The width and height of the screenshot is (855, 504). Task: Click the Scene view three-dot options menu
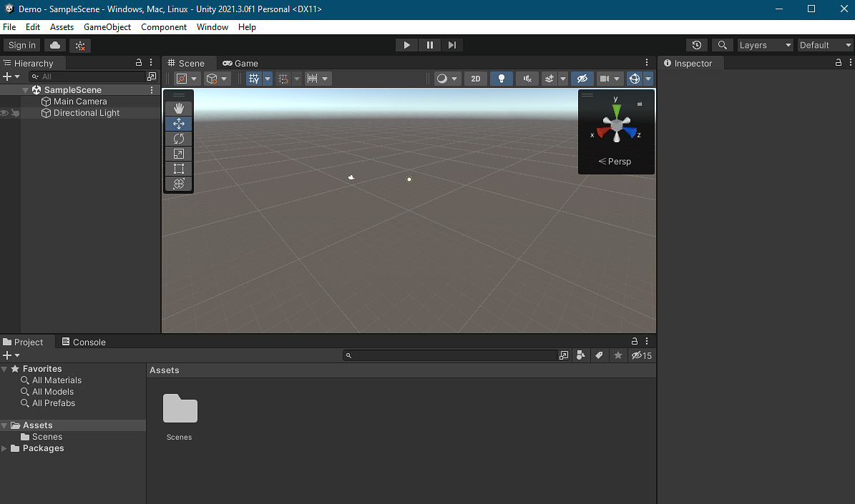tap(647, 63)
